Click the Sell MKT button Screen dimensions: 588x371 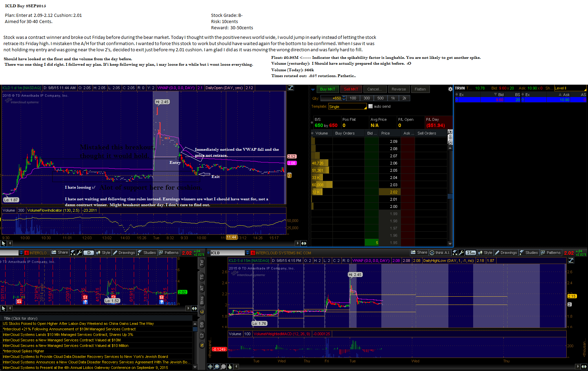pos(351,89)
